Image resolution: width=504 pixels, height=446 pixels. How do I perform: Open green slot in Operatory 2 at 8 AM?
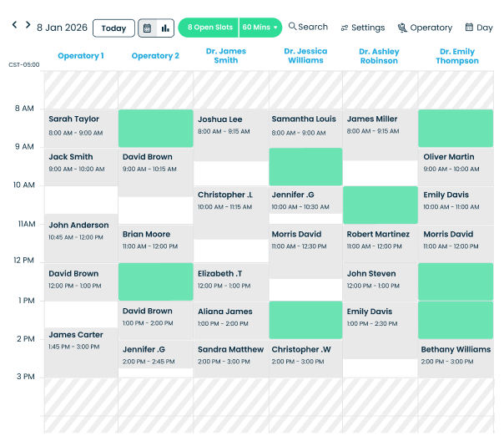pos(156,129)
